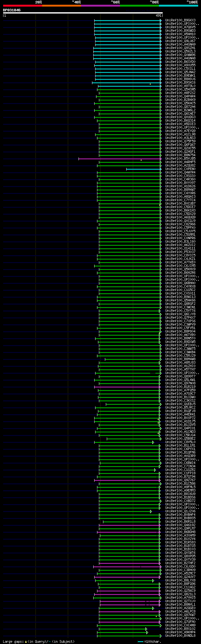Click the cyan ~100% identity legend segment
Image resolution: width=201 pixels, height=644 pixels.
pos(178,6)
